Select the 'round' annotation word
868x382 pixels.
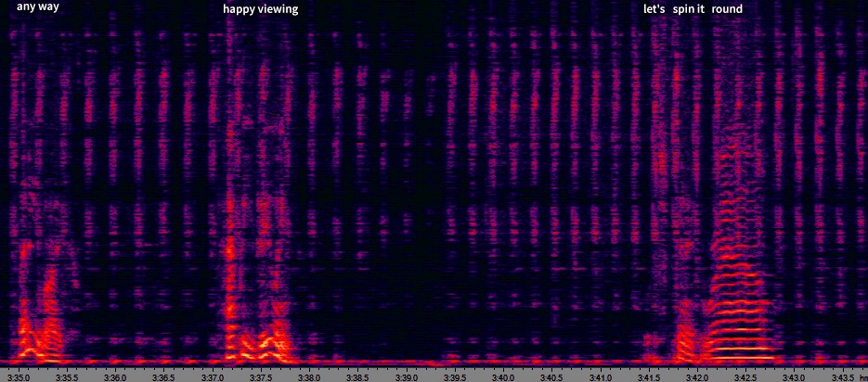(727, 9)
